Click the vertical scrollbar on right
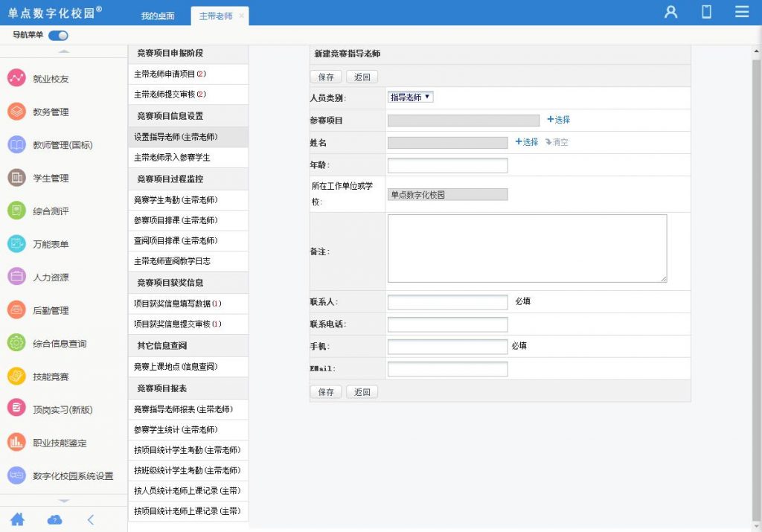 757,289
